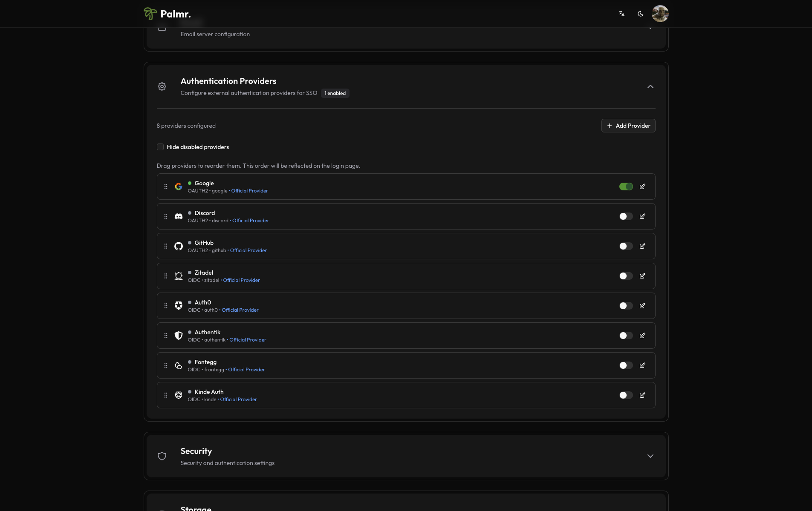
Task: Click '8 providers configured' text
Action: point(186,126)
